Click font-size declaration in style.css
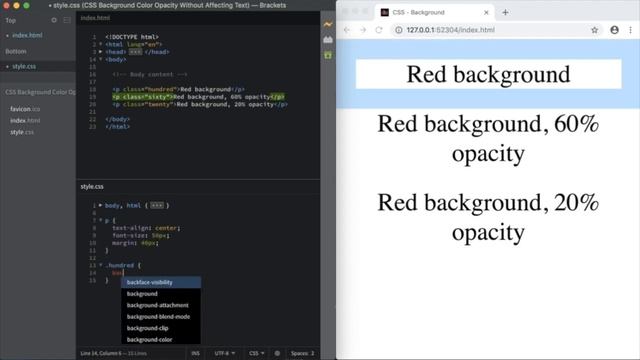 [141, 236]
